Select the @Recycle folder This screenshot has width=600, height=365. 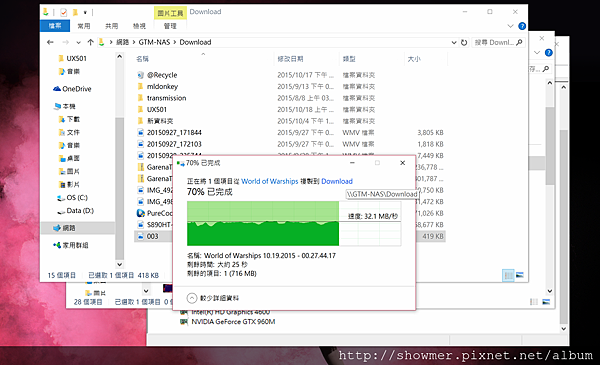point(162,75)
